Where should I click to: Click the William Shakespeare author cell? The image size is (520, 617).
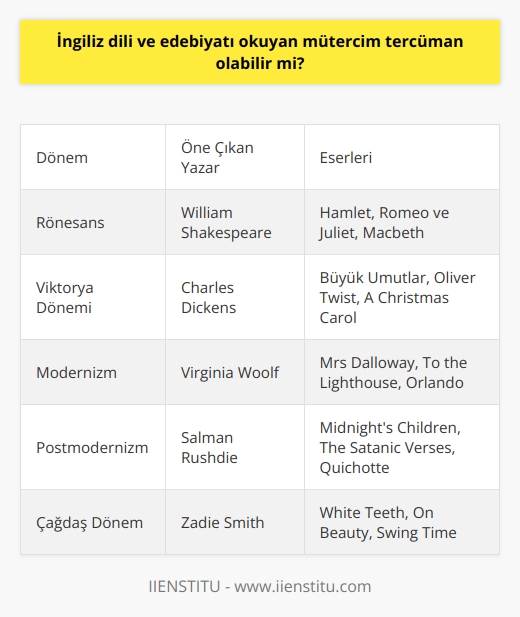pos(235,222)
